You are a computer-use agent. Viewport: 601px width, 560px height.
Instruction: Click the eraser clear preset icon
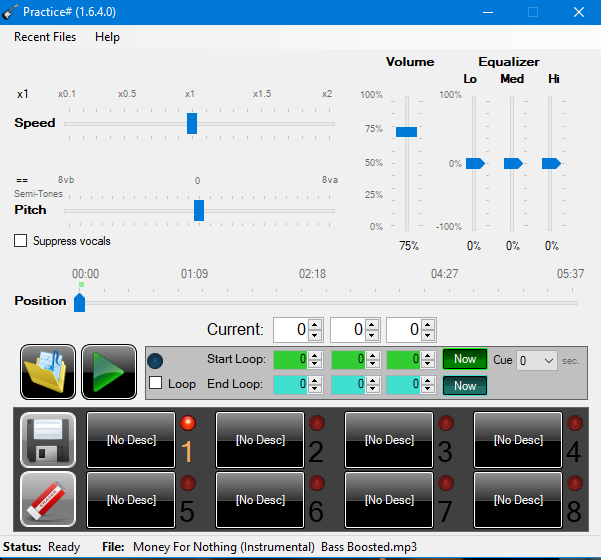48,499
